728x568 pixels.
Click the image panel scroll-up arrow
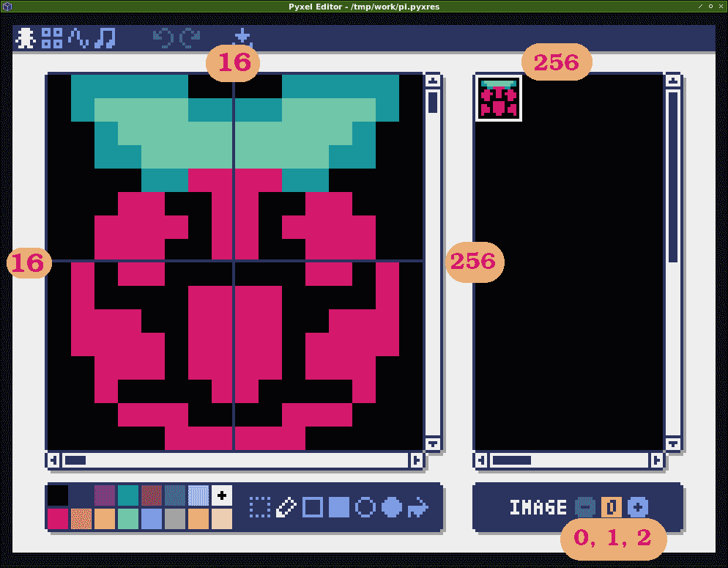673,81
